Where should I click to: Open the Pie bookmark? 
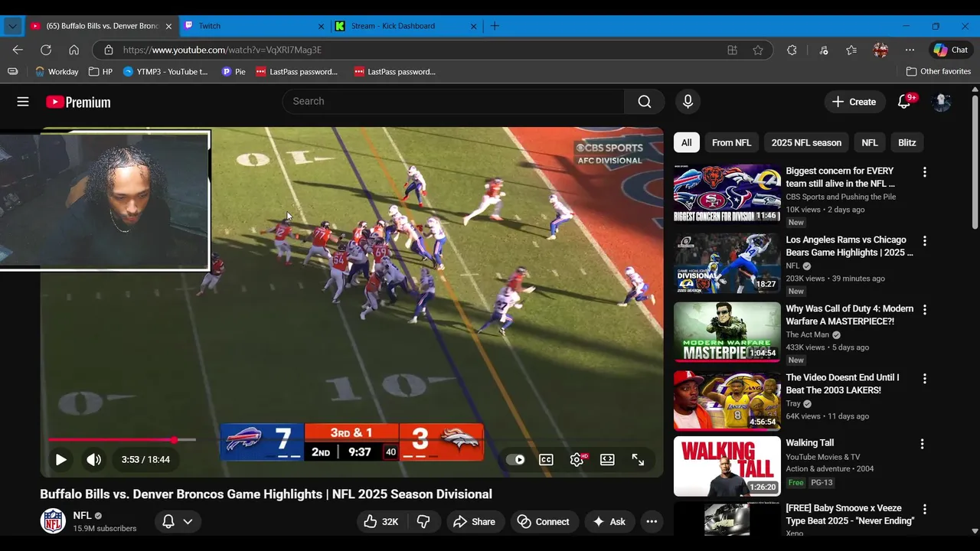[234, 72]
